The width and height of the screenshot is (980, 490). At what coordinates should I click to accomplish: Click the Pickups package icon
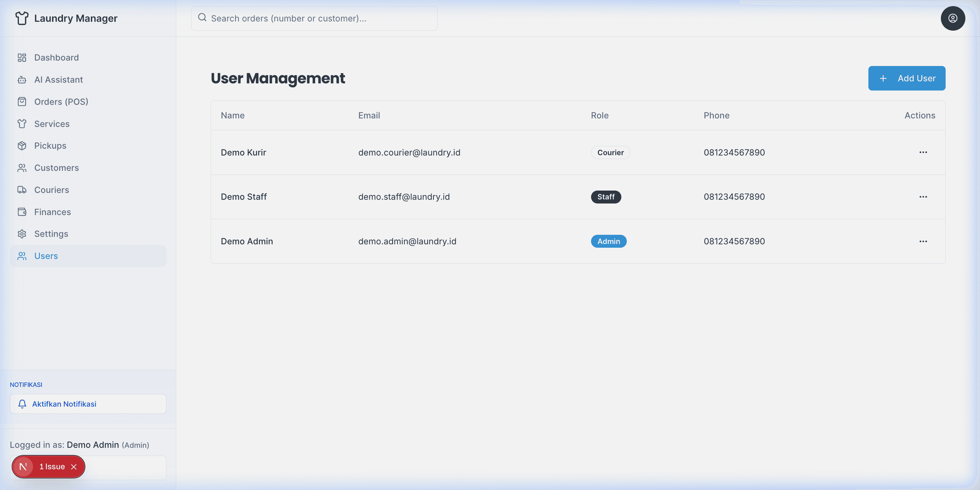22,146
